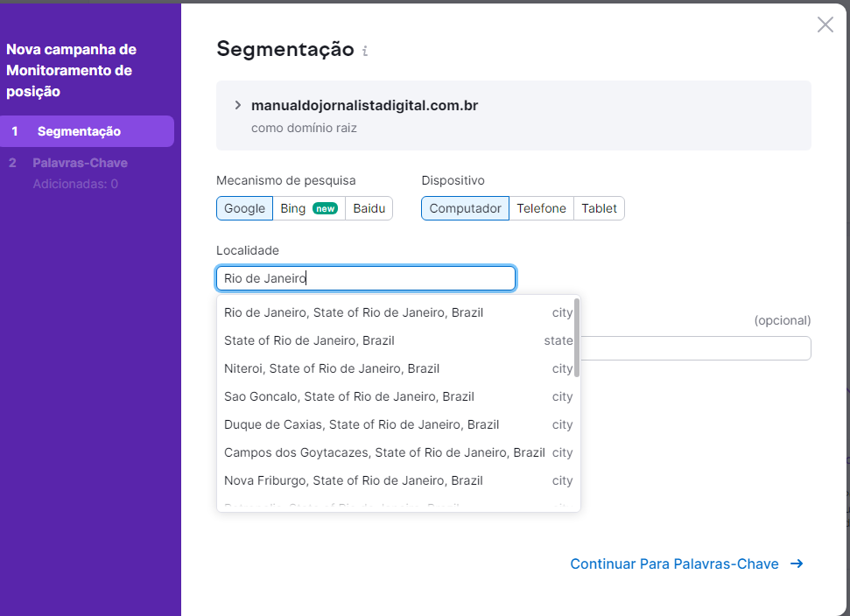
Task: Open Palavras-Chave step in sidebar
Action: pyautogui.click(x=80, y=163)
